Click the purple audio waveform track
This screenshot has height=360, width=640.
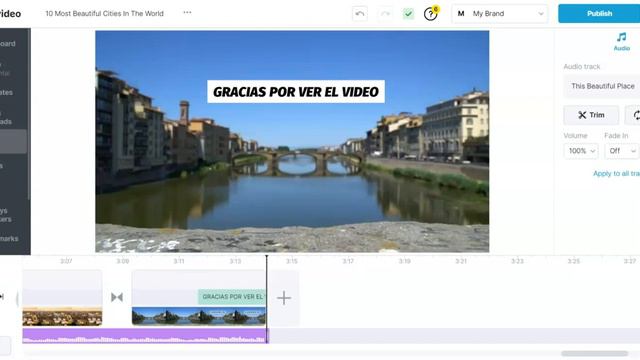145,336
